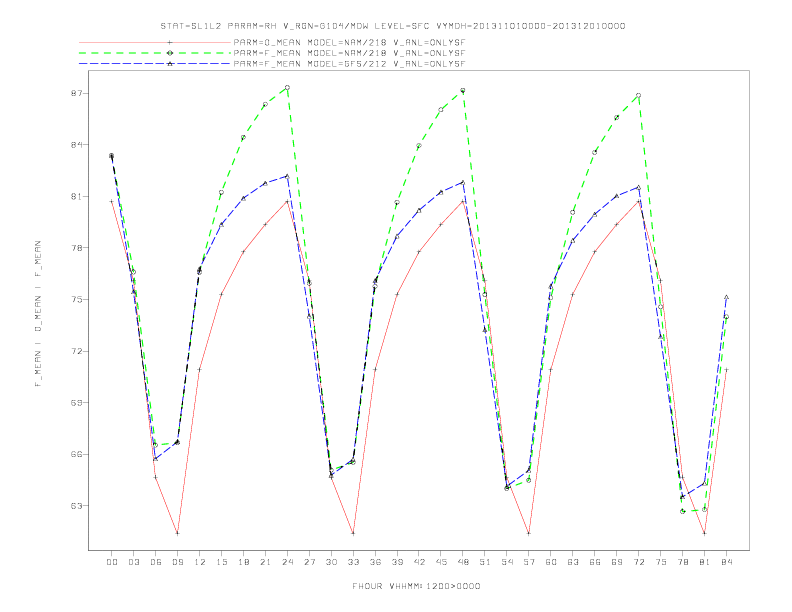
Task: Click blue GFS triangle marker at hour 24
Action: point(287,176)
